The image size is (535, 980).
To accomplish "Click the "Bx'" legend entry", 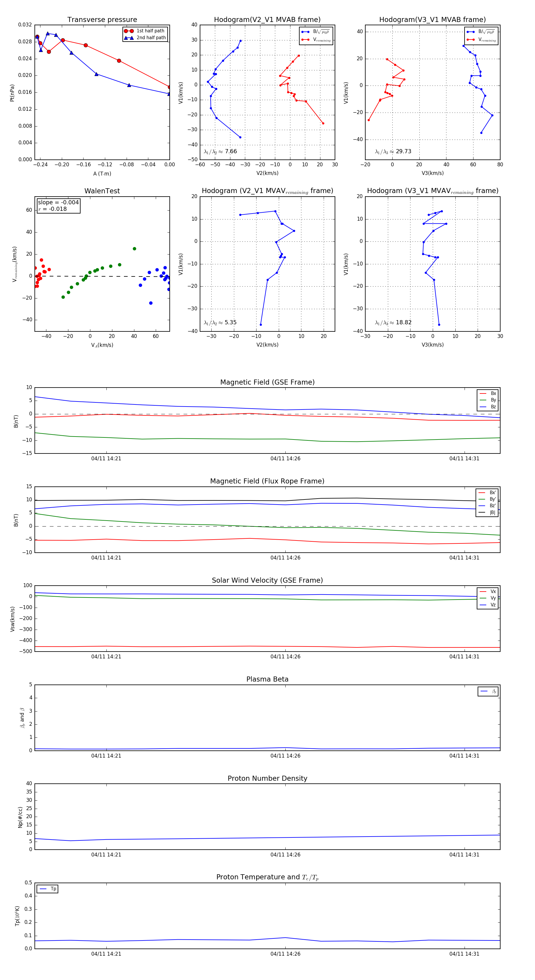I will (x=487, y=493).
